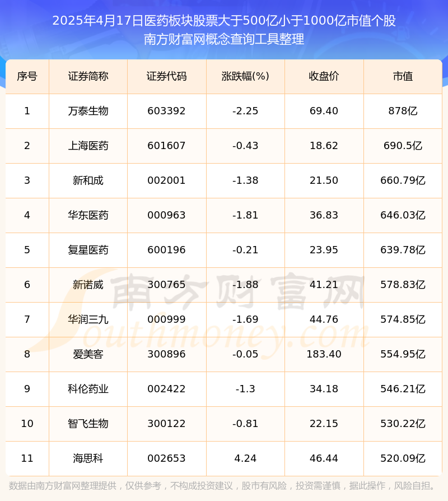Click the market value 639.78亿

tap(403, 250)
